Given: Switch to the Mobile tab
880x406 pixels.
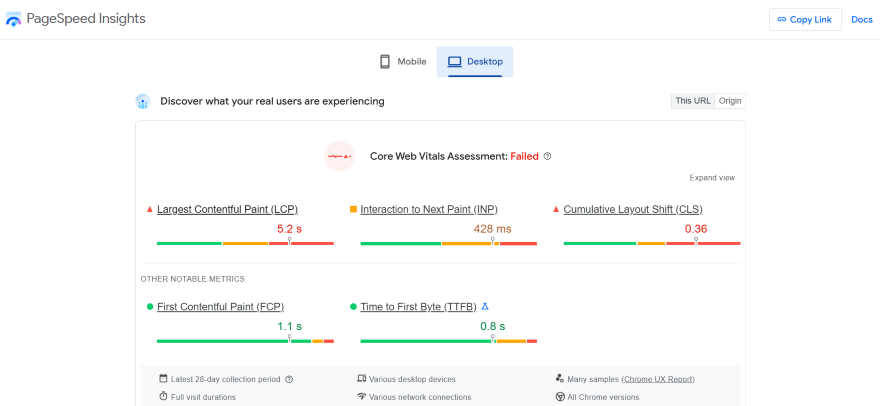Looking at the screenshot, I should [403, 62].
